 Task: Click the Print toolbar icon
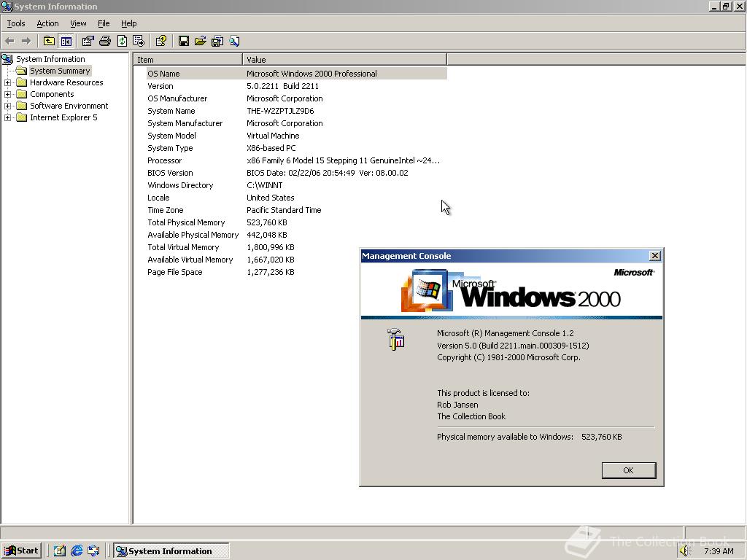(x=105, y=42)
